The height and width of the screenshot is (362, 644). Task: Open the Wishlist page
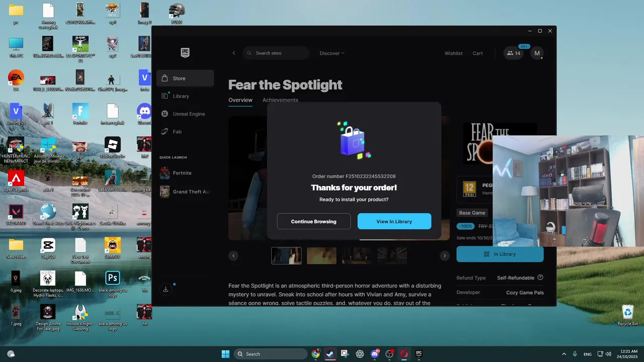453,53
